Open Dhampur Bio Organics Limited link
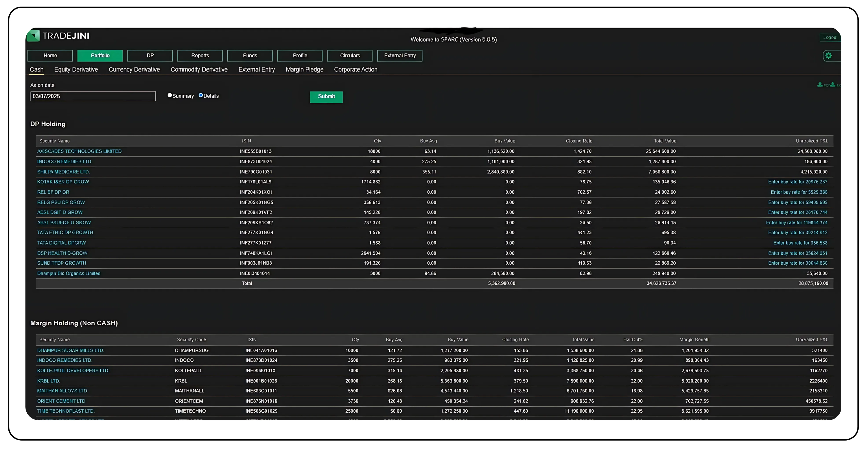868x450 pixels. [x=69, y=274]
